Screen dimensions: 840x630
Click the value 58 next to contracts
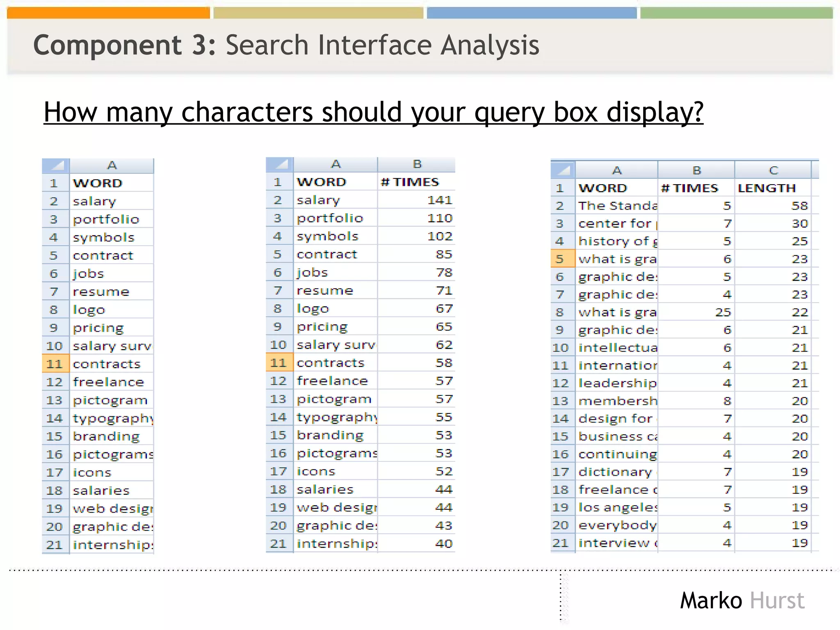tap(416, 363)
